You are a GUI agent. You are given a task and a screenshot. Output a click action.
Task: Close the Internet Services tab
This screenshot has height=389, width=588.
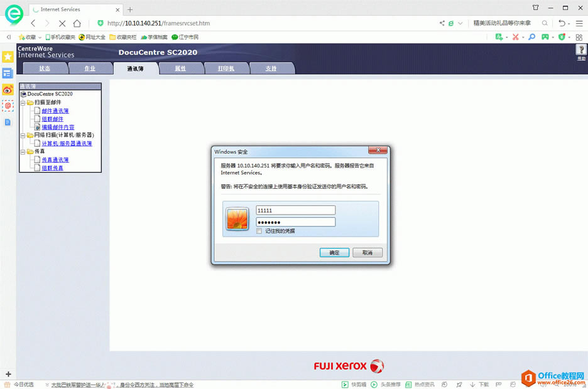pyautogui.click(x=117, y=10)
